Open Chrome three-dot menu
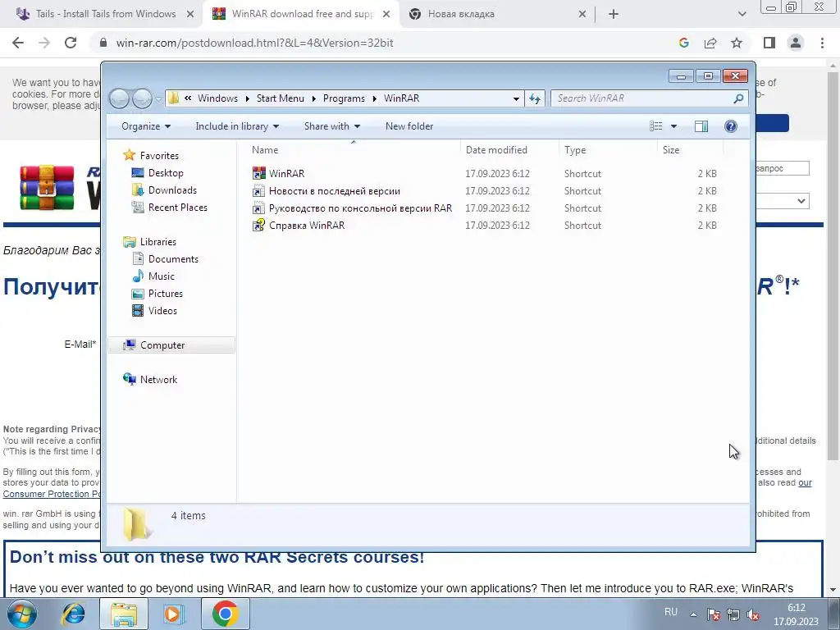The width and height of the screenshot is (840, 630). tap(822, 43)
